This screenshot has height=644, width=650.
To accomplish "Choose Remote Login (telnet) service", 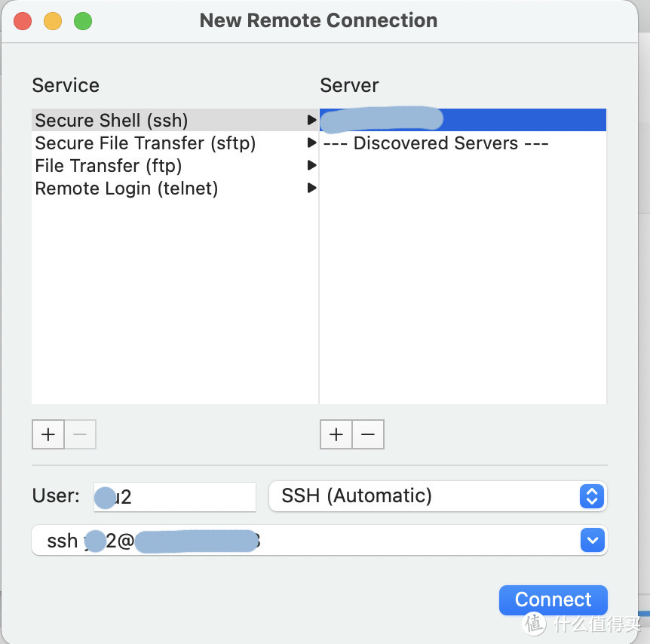I will [x=127, y=189].
